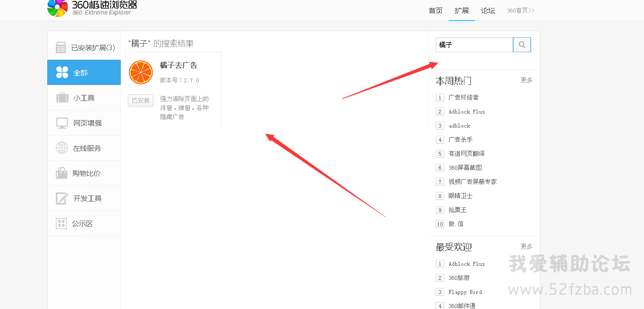Image resolution: width=644 pixels, height=309 pixels.
Task: Open 360旅游 in most popular list
Action: point(459,278)
